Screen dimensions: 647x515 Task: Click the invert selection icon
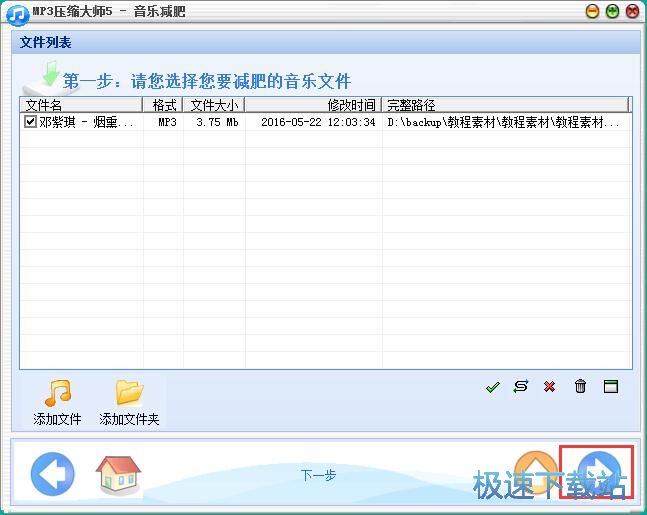pos(521,387)
